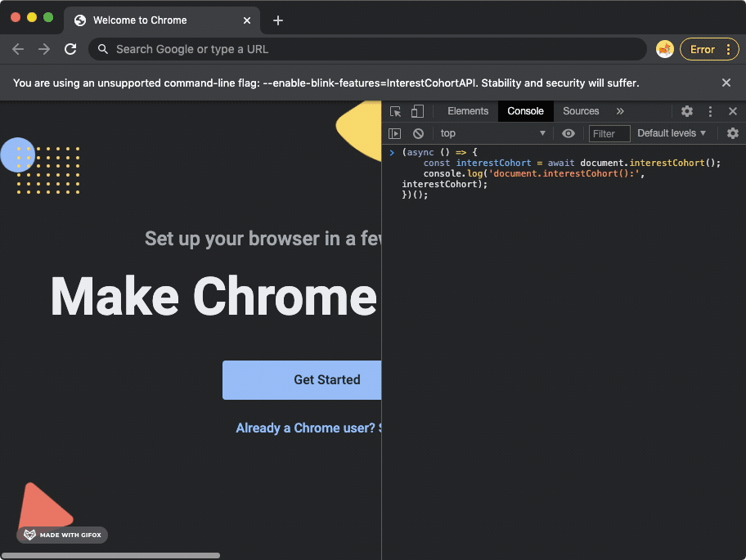Go back to the previous page
Image resolution: width=746 pixels, height=560 pixels.
pos(18,49)
